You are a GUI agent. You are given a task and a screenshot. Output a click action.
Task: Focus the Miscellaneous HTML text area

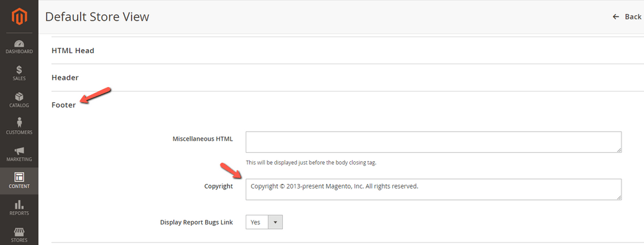point(434,142)
